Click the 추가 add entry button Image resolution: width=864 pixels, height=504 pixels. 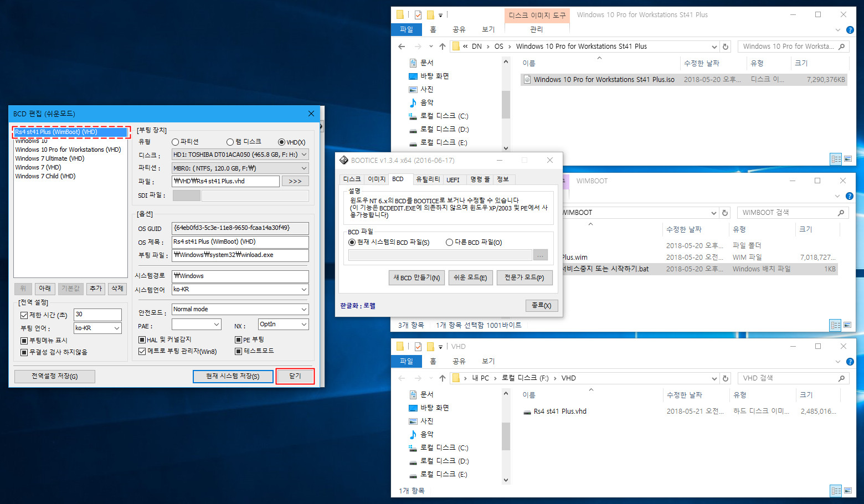click(x=96, y=289)
